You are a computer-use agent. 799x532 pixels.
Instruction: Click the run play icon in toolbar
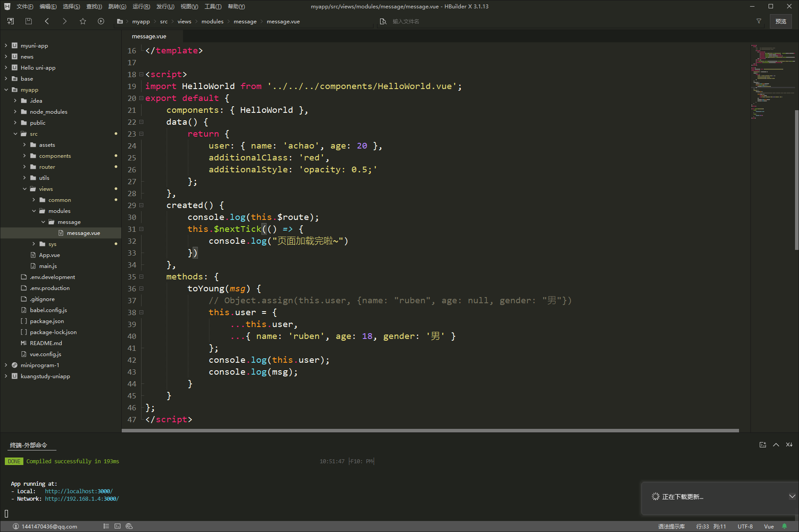tap(101, 21)
